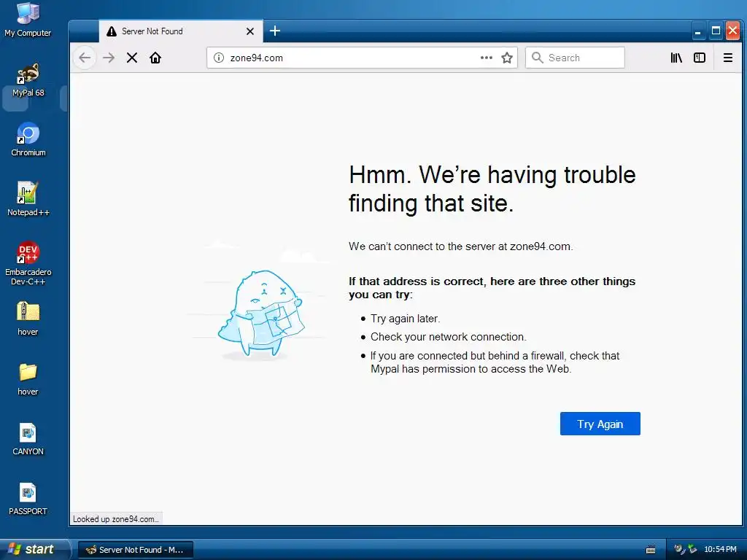The image size is (747, 560).
Task: Click the forward navigation arrow
Action: coord(109,58)
